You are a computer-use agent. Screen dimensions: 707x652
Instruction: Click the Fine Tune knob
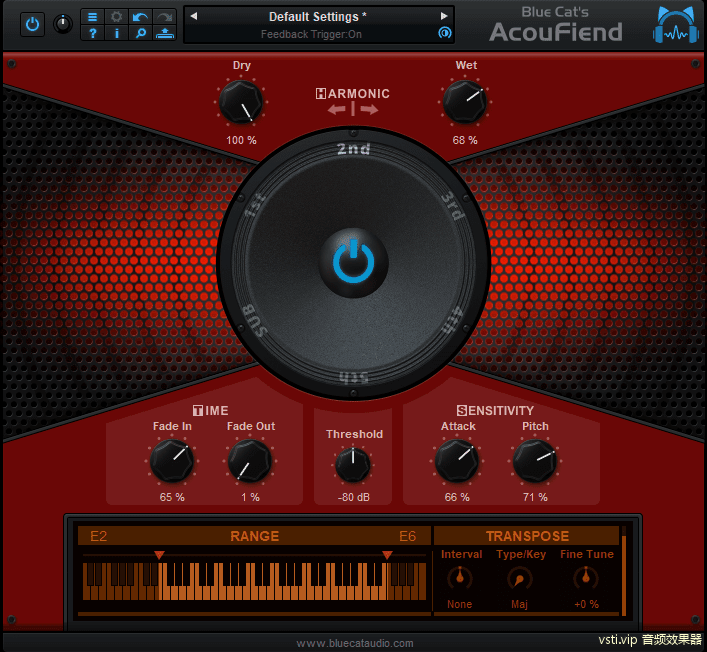(586, 578)
